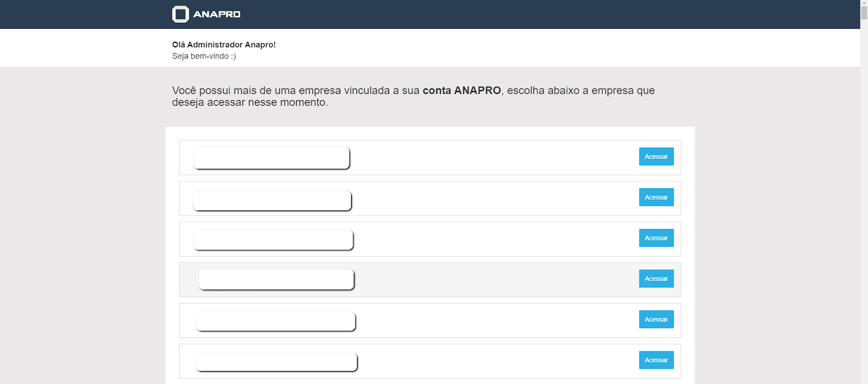Open the fifth company via Acessar
The height and width of the screenshot is (384, 868).
[656, 319]
